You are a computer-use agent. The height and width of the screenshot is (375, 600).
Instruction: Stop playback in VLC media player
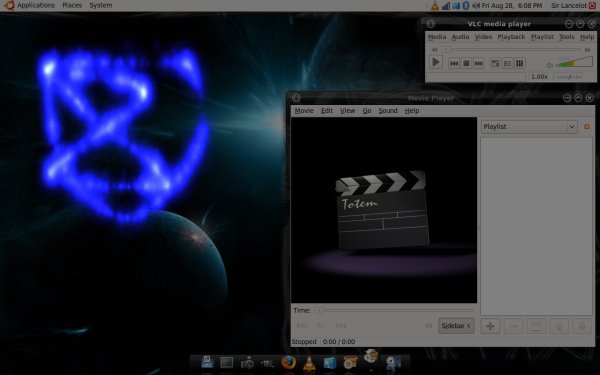[x=466, y=64]
